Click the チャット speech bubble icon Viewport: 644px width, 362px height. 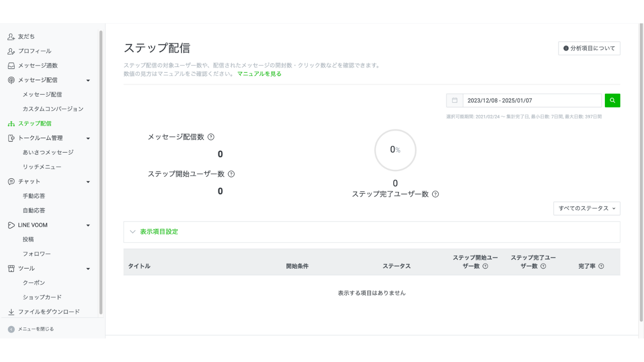pos(11,181)
